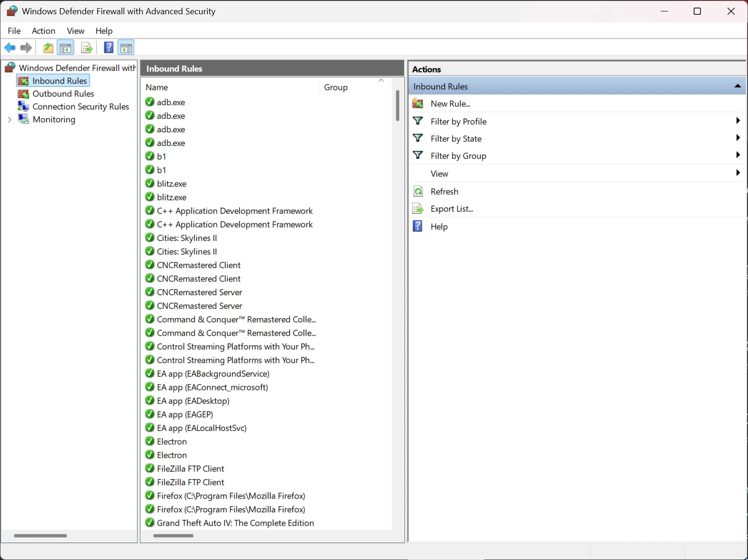Image resolution: width=748 pixels, height=560 pixels.
Task: Click the Export List… action link
Action: 451,209
